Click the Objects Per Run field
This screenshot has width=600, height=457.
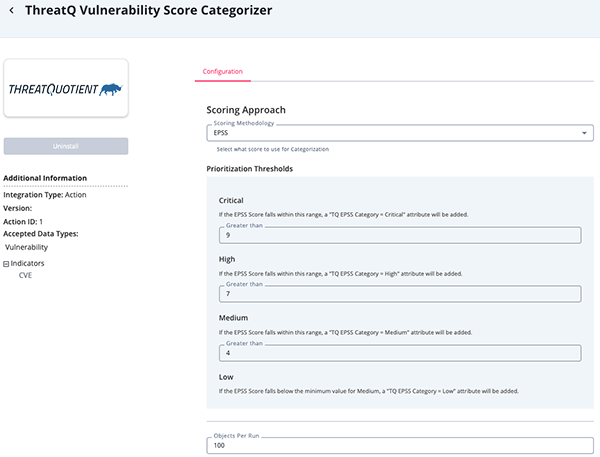click(400, 445)
